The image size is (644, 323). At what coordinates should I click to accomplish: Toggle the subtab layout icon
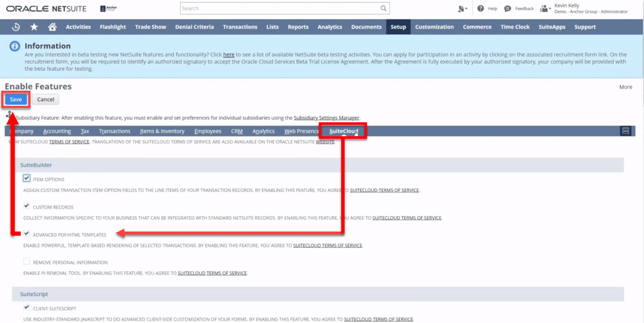pyautogui.click(x=626, y=131)
